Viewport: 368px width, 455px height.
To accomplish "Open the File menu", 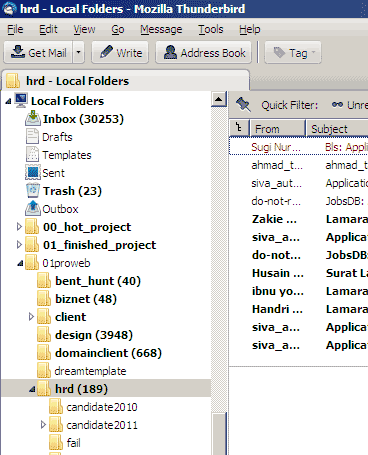I will pos(15,29).
